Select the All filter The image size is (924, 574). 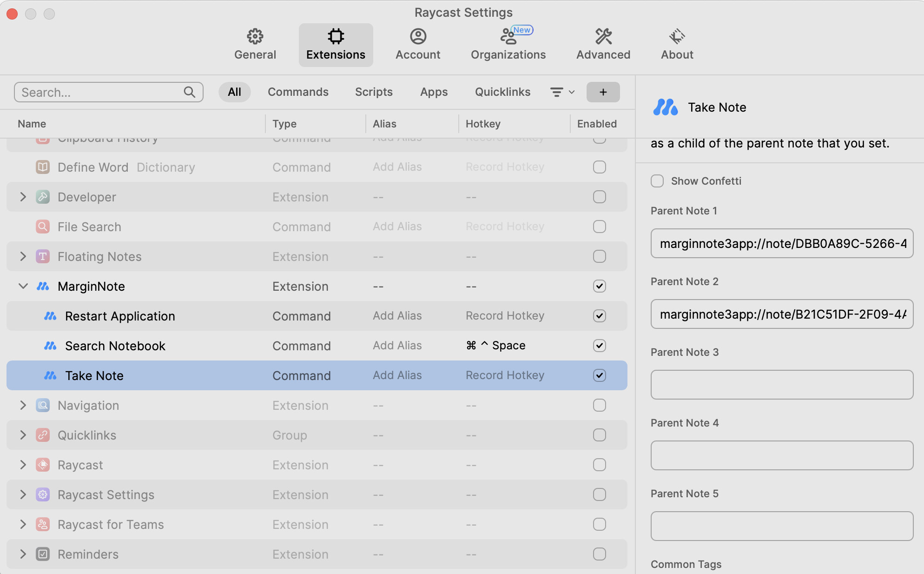[x=234, y=92]
